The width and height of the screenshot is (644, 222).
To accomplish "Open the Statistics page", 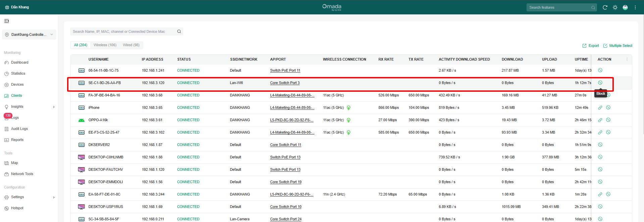I will (x=18, y=73).
